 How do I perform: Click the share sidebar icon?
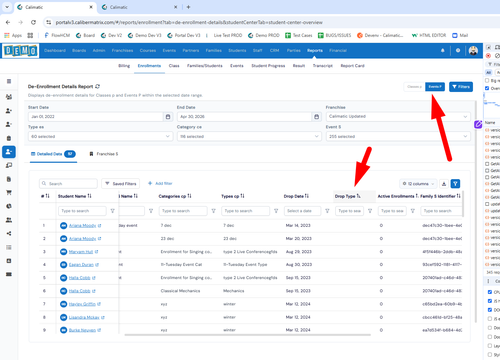click(x=9, y=233)
